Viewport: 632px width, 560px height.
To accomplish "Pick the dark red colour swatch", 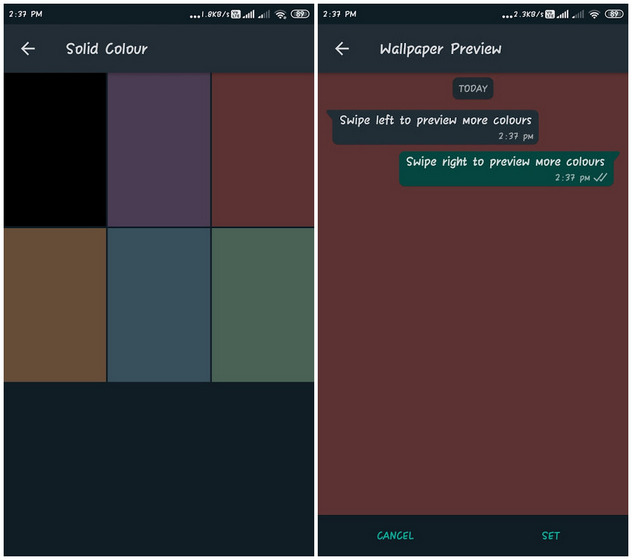I will coord(263,150).
